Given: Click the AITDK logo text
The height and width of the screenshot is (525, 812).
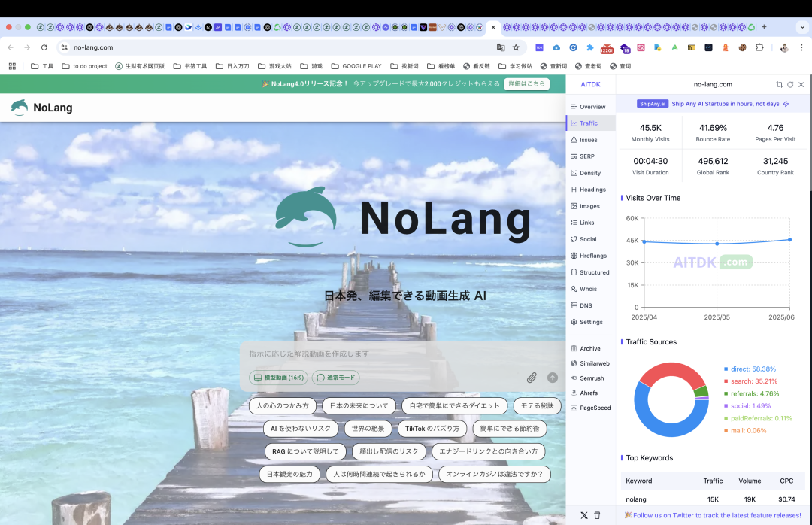Looking at the screenshot, I should (590, 84).
